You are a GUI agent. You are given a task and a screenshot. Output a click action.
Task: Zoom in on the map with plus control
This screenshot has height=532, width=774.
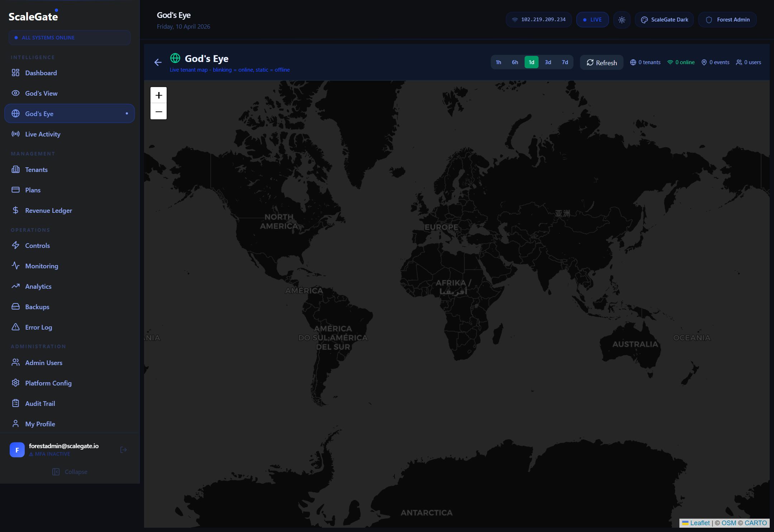coord(158,95)
